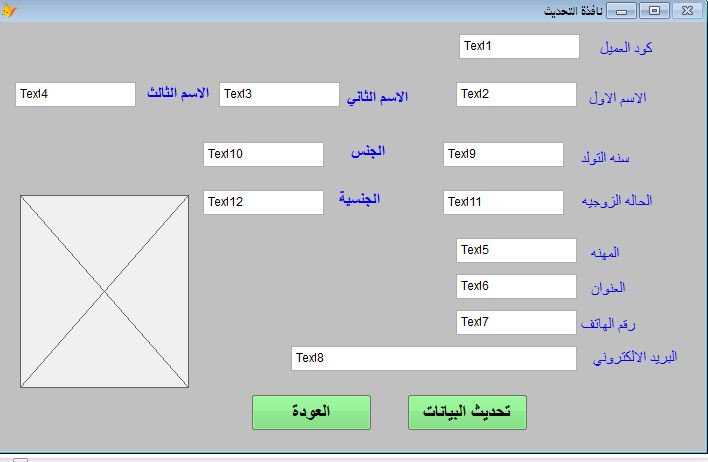
Task: Click the fox icon in title bar
Action: [x=8, y=9]
